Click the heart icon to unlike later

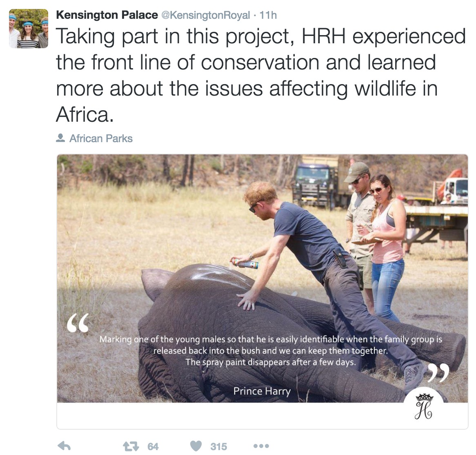[196, 446]
